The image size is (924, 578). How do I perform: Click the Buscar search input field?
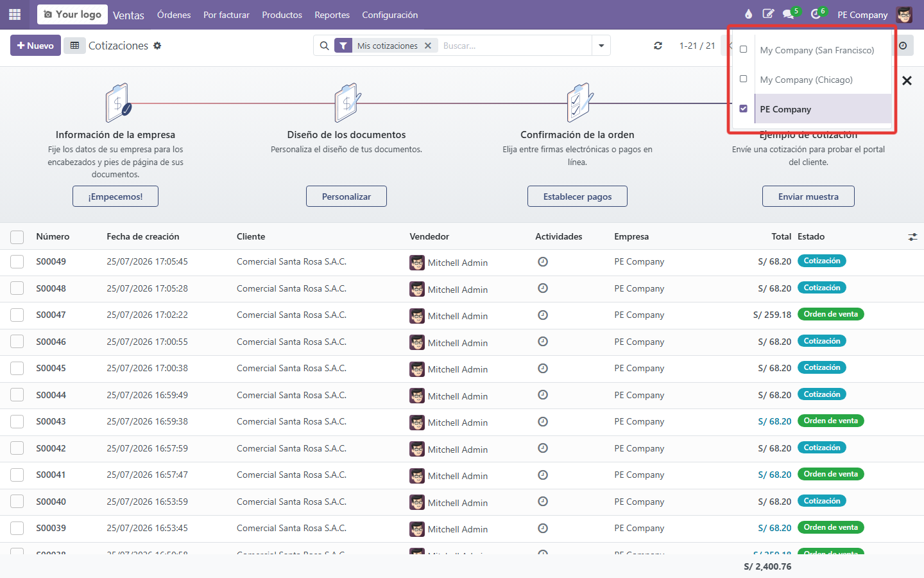[515, 46]
